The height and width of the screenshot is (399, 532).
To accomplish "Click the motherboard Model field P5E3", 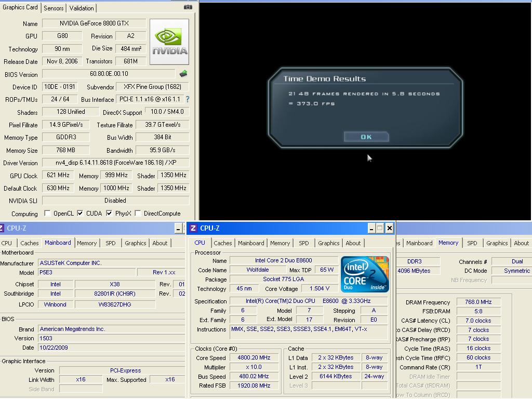I will pyautogui.click(x=87, y=272).
